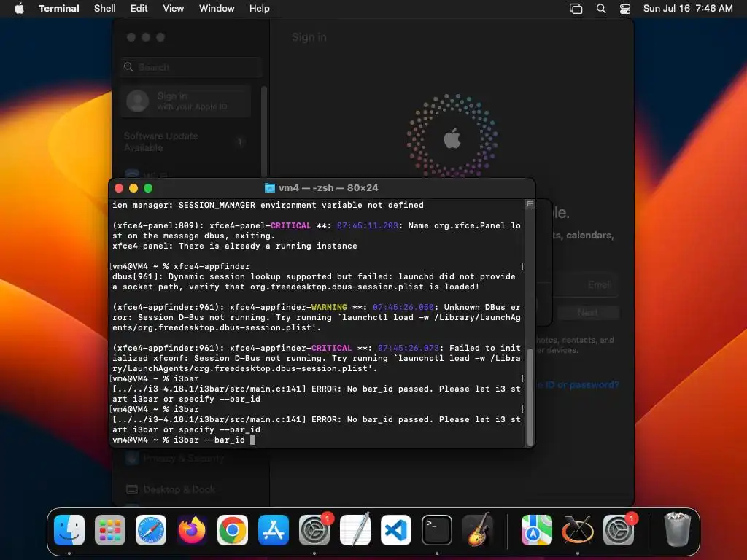Open GarageBand from the Dock
The height and width of the screenshot is (560, 747).
point(478,530)
